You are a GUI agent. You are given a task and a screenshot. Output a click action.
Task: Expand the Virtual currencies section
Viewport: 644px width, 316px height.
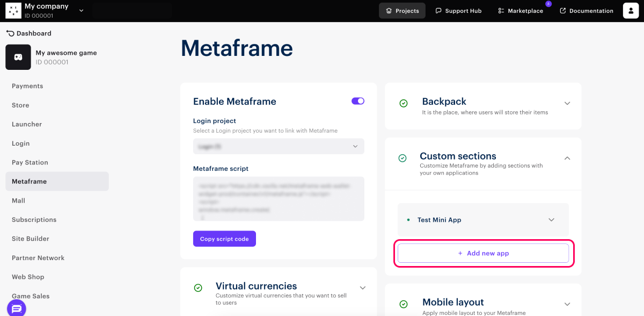point(363,288)
